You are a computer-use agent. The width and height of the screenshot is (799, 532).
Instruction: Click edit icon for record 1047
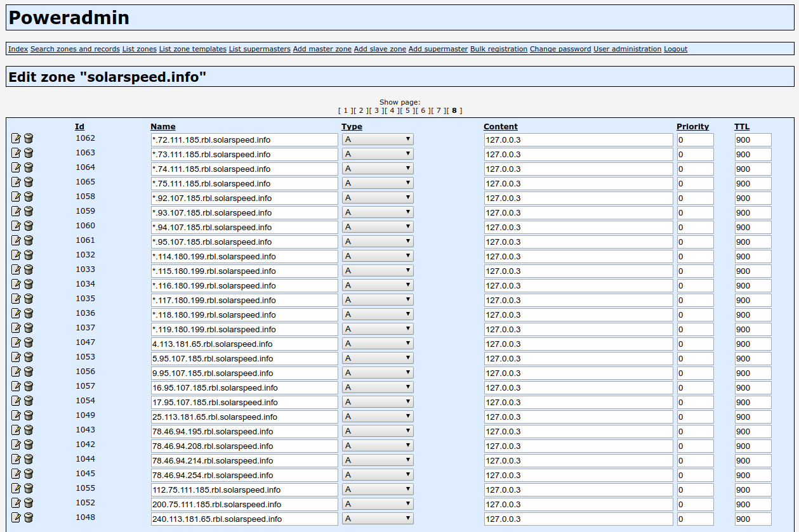coord(17,342)
